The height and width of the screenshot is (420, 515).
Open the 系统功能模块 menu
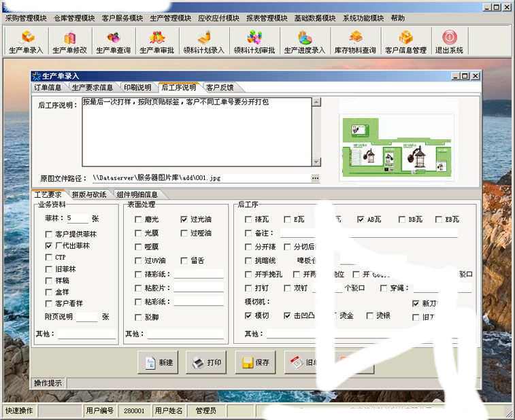[x=363, y=18]
